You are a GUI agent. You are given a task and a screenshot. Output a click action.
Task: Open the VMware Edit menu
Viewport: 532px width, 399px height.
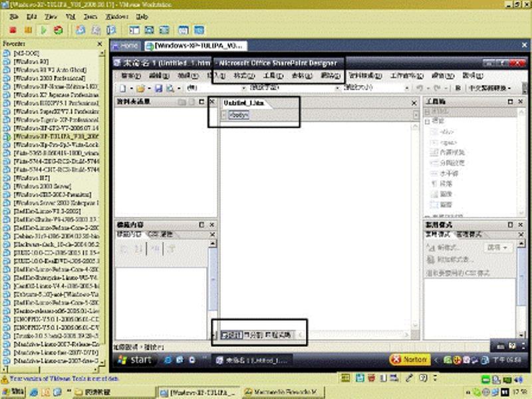pyautogui.click(x=31, y=17)
